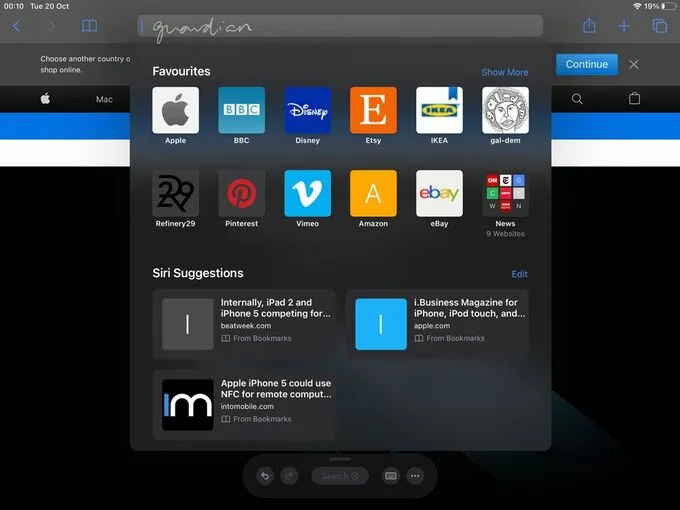Click Show More in Favourites
The image size is (680, 510).
click(x=505, y=72)
